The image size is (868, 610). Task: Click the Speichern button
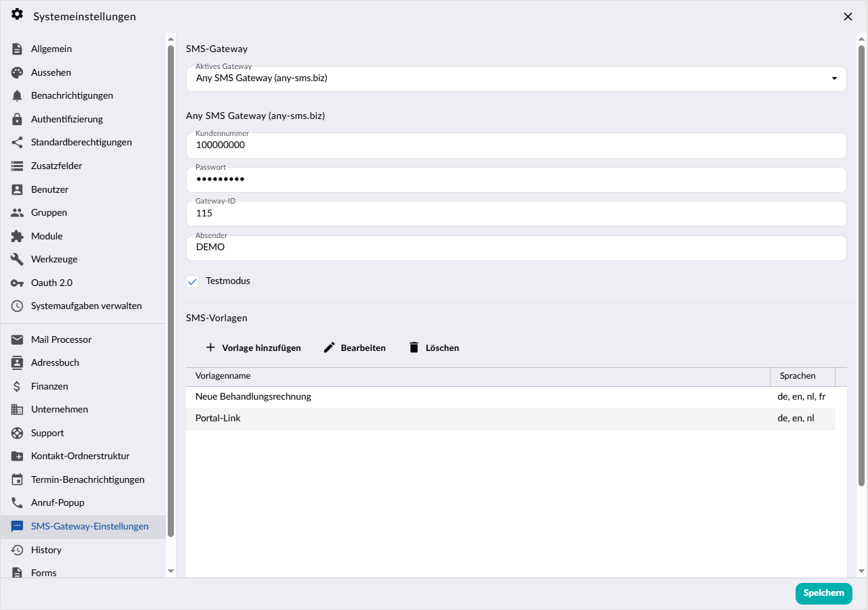823,593
